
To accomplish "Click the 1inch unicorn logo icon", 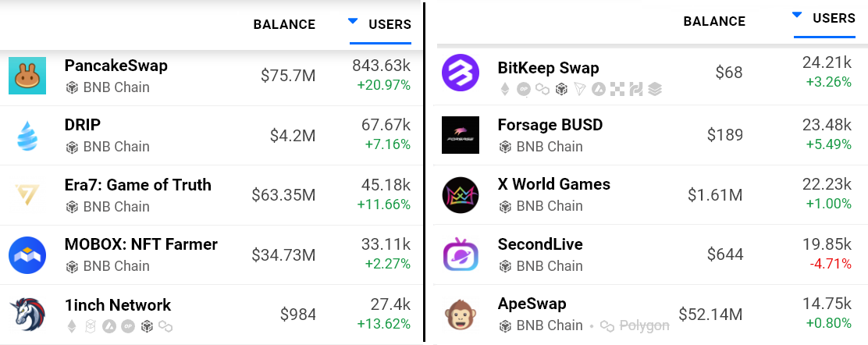I will coord(27,315).
